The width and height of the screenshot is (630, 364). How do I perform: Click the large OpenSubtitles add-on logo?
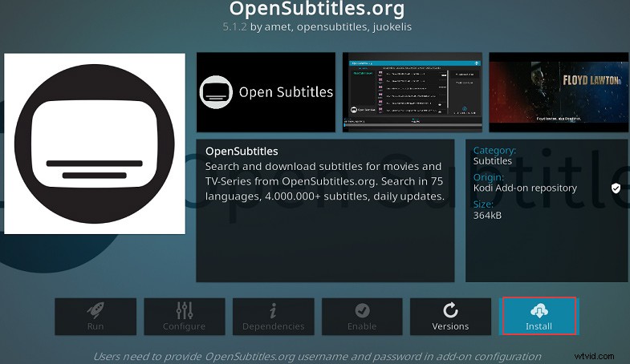[x=95, y=144]
